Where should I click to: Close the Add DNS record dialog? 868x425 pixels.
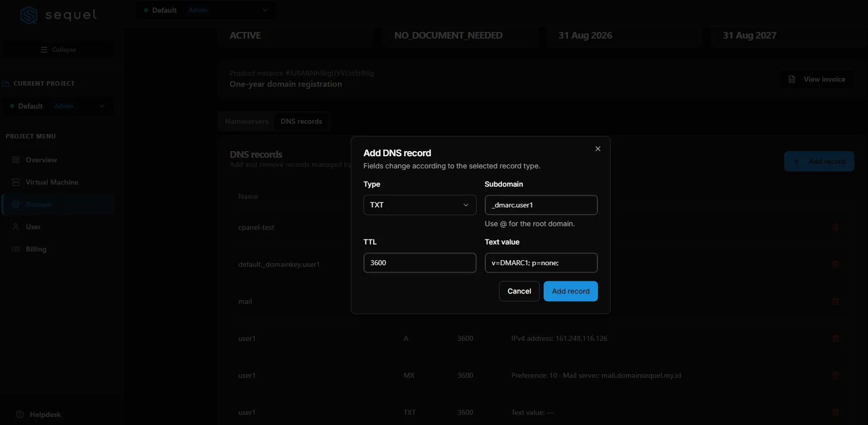click(598, 149)
